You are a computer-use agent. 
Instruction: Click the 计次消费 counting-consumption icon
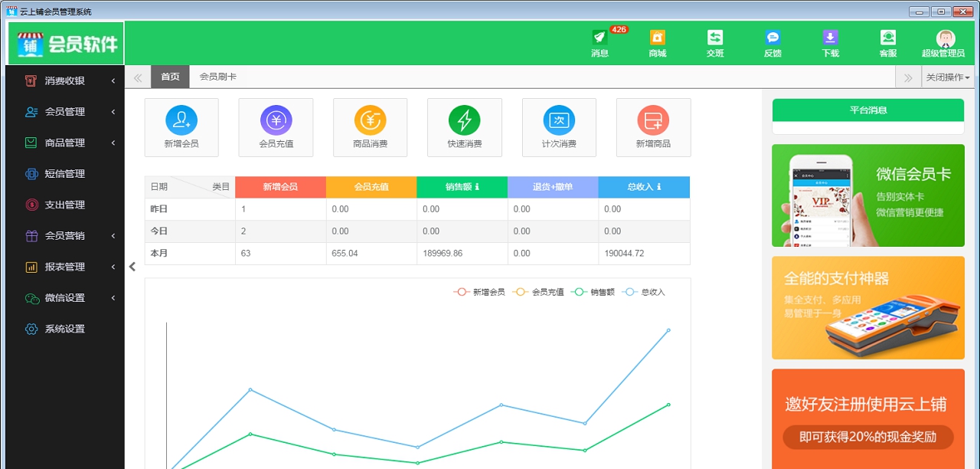(559, 127)
